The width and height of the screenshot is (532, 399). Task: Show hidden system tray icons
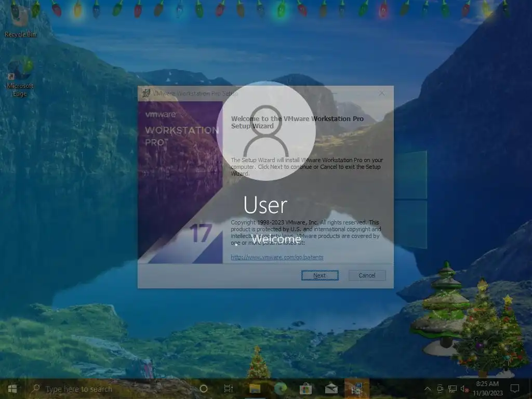coord(428,389)
